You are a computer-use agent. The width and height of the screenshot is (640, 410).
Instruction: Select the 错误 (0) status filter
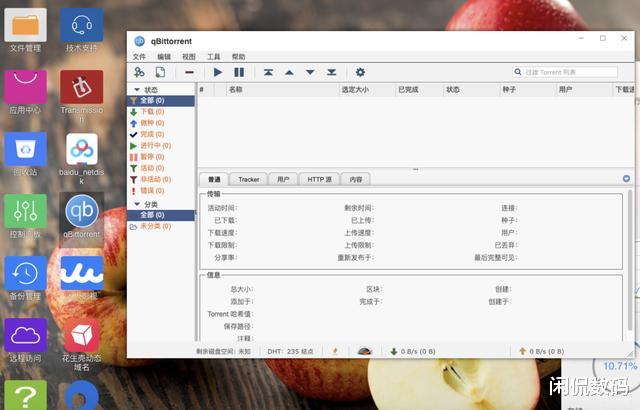point(161,191)
